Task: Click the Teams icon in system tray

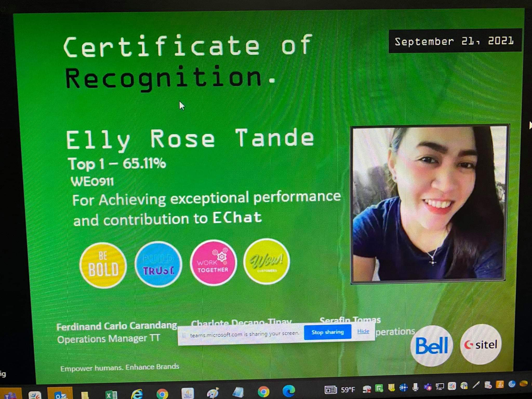Action: click(427, 387)
